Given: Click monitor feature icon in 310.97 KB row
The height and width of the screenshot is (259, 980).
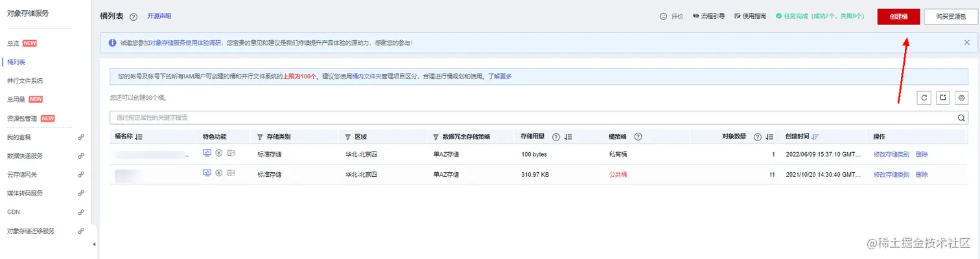Looking at the screenshot, I should pos(207,173).
